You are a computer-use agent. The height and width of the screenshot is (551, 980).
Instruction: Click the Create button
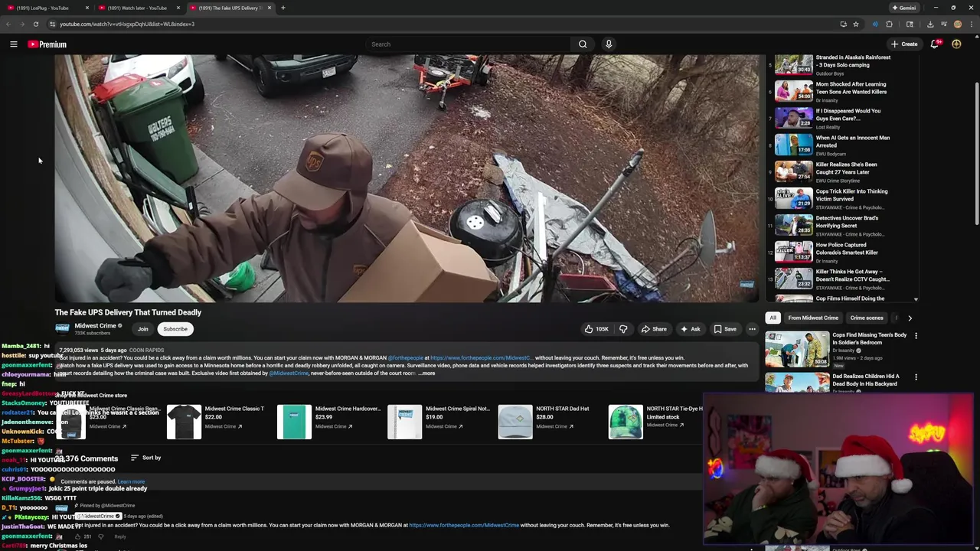pos(904,44)
